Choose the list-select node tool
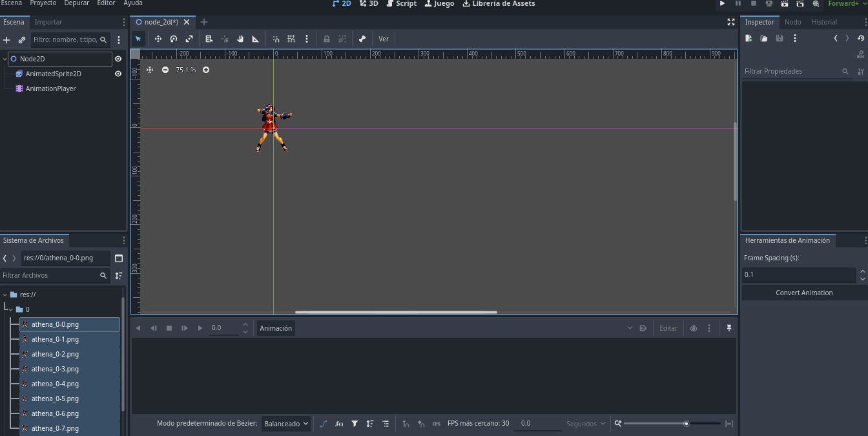Screen dimensions: 868x436 (x=209, y=39)
